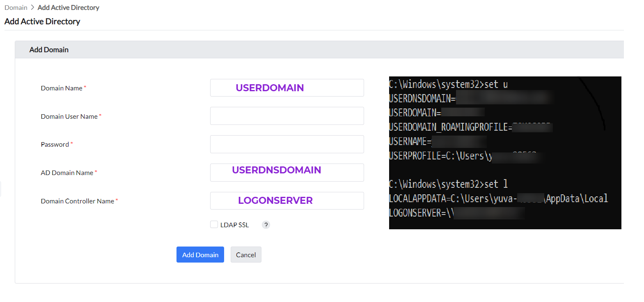Click the Domain Controller Name input field
The image size is (644, 302).
pyautogui.click(x=286, y=201)
